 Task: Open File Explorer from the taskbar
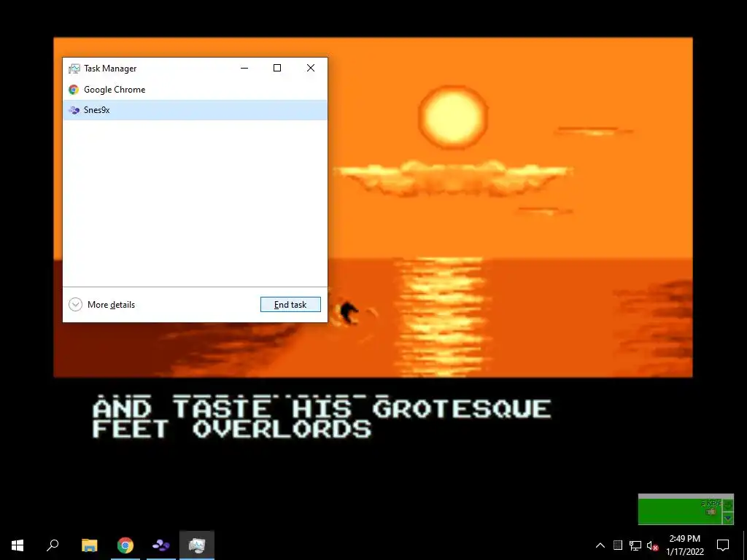[89, 545]
